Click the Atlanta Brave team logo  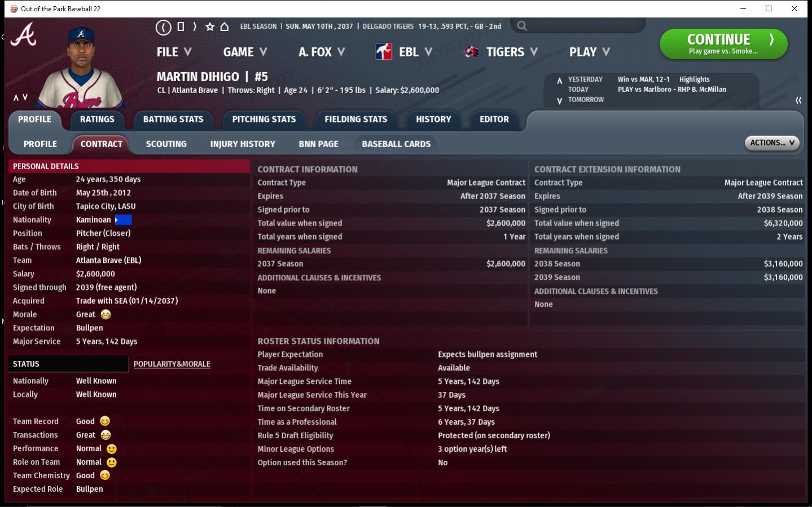click(24, 34)
